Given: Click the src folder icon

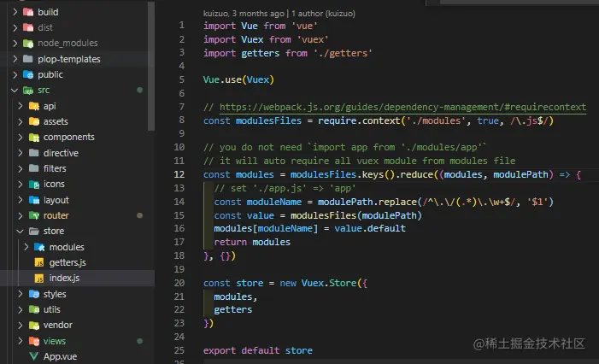Looking at the screenshot, I should (x=28, y=91).
